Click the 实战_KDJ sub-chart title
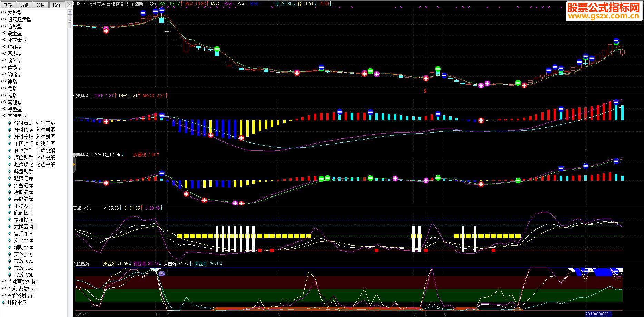Screen dimensions: 644x317 [82, 208]
